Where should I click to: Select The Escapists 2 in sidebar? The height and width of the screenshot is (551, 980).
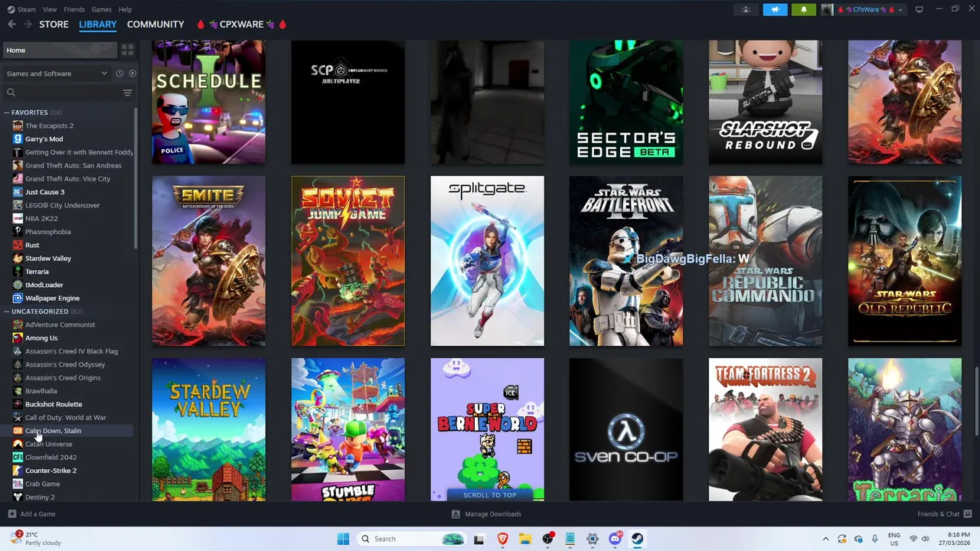[49, 126]
